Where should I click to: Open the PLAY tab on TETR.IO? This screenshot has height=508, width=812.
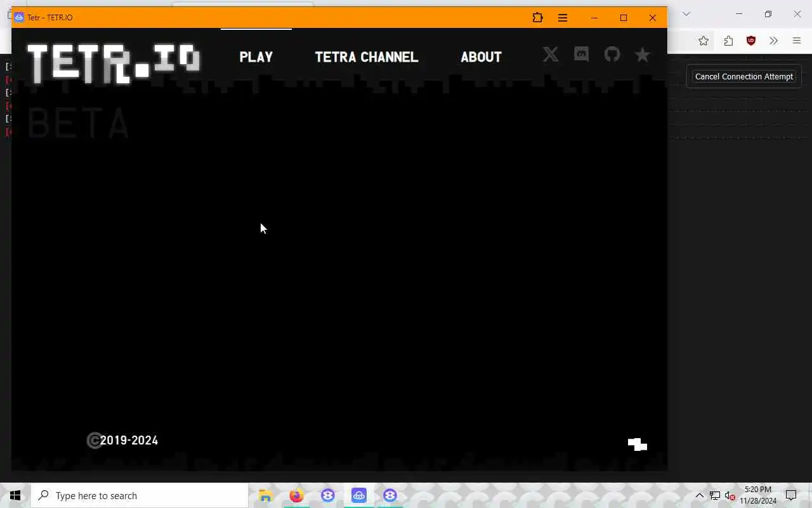click(x=256, y=57)
